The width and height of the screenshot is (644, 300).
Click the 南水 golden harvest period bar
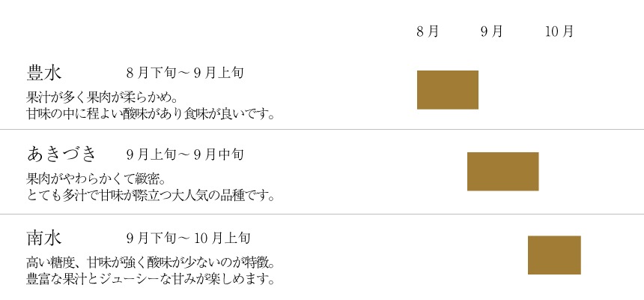click(554, 255)
